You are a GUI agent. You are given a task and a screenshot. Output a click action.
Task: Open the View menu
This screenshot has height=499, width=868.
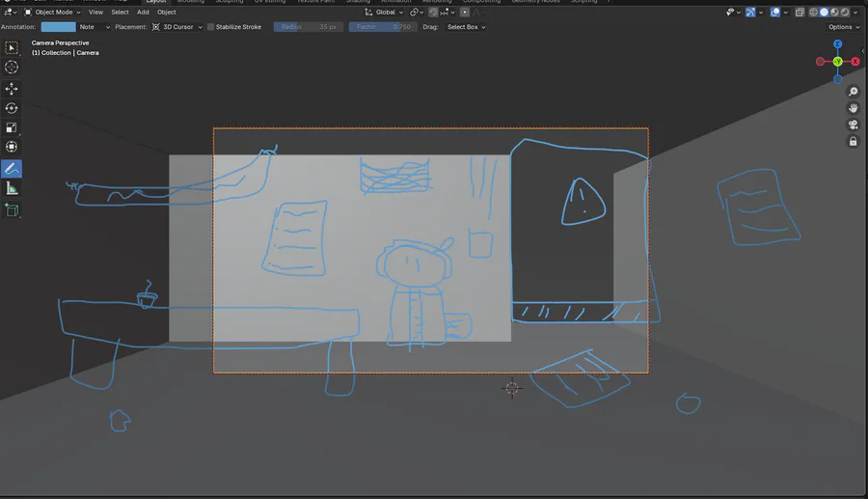point(95,13)
